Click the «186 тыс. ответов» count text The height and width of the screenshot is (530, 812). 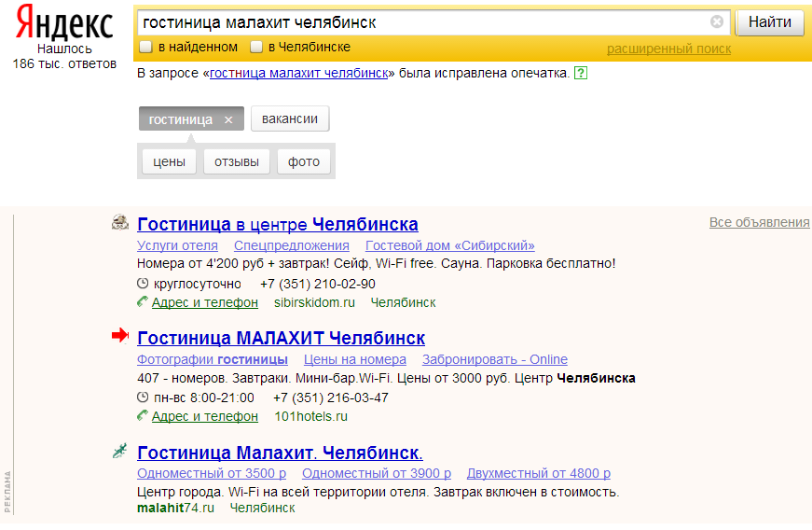point(64,63)
